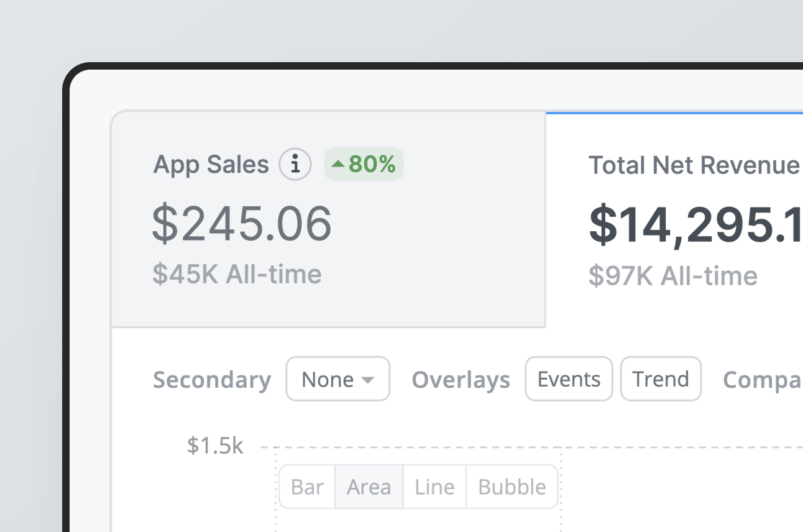Switch the chart type to Bar
Screen dimensions: 803x532
pos(307,487)
